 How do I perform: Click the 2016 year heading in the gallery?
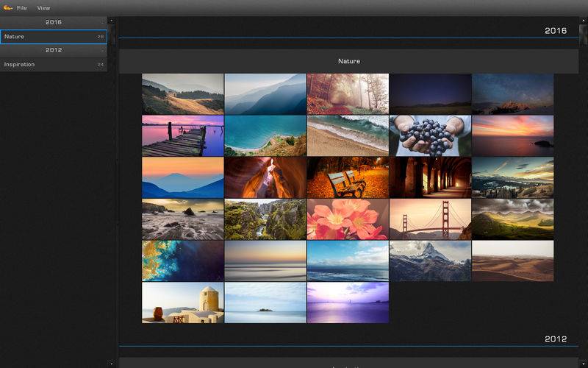[556, 31]
